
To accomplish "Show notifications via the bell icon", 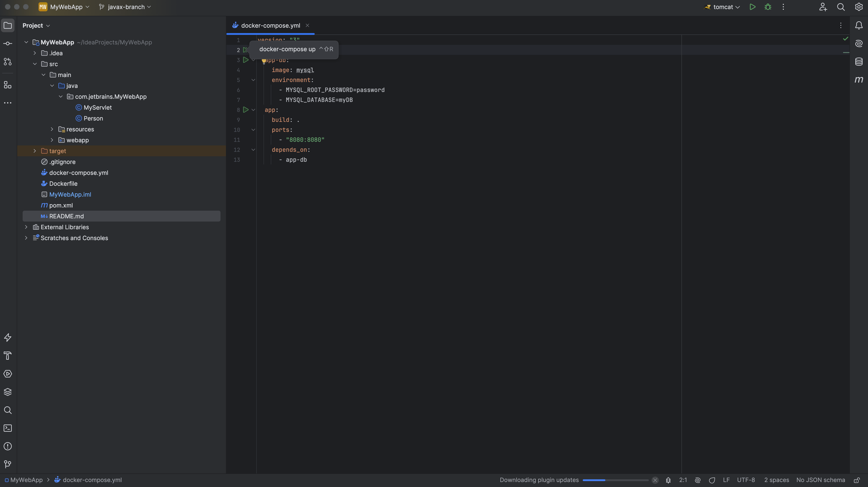I will click(858, 25).
